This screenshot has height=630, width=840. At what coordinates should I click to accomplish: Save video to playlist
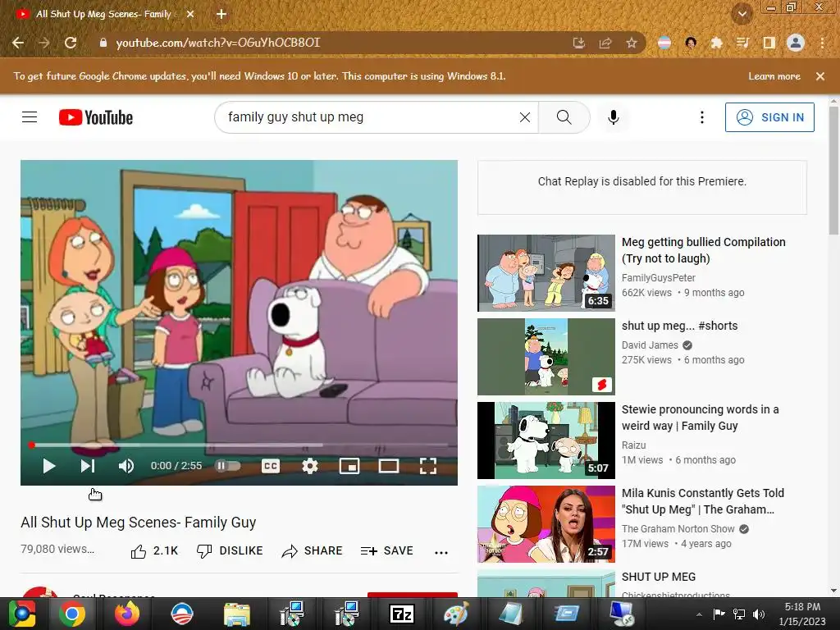pyautogui.click(x=387, y=550)
